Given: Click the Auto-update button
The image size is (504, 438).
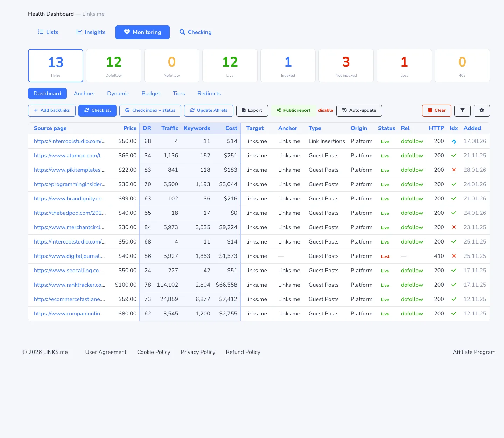Looking at the screenshot, I should coord(359,110).
